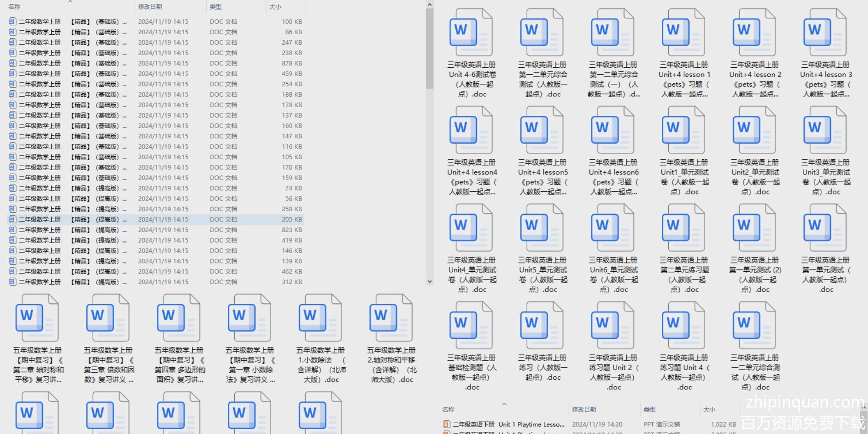Select the Word icon for Unit 4-6测试卷
Viewport: 868px width, 434px height.
coord(471,33)
